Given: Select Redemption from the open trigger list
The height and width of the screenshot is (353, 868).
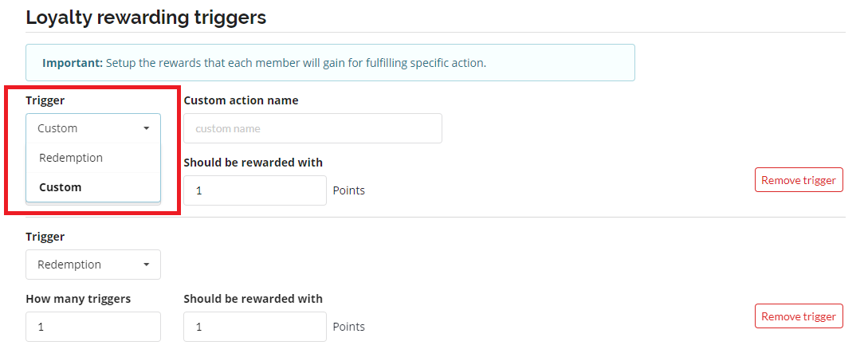Looking at the screenshot, I should 71,158.
